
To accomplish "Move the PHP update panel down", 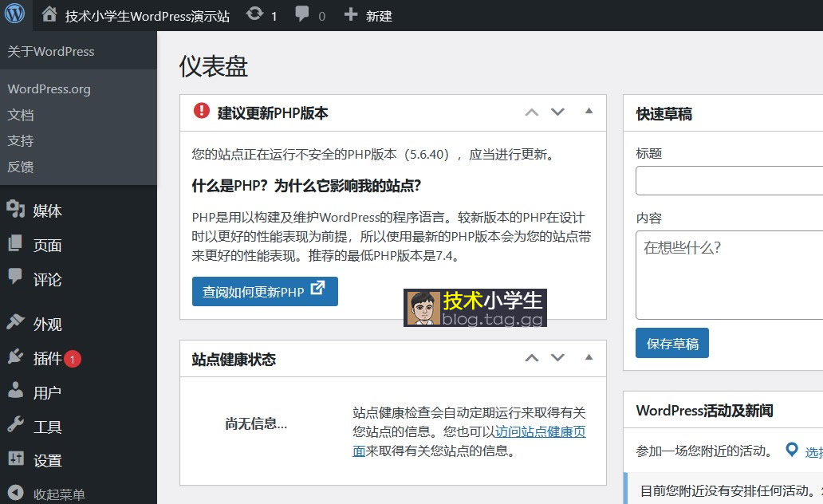I will click(x=558, y=112).
